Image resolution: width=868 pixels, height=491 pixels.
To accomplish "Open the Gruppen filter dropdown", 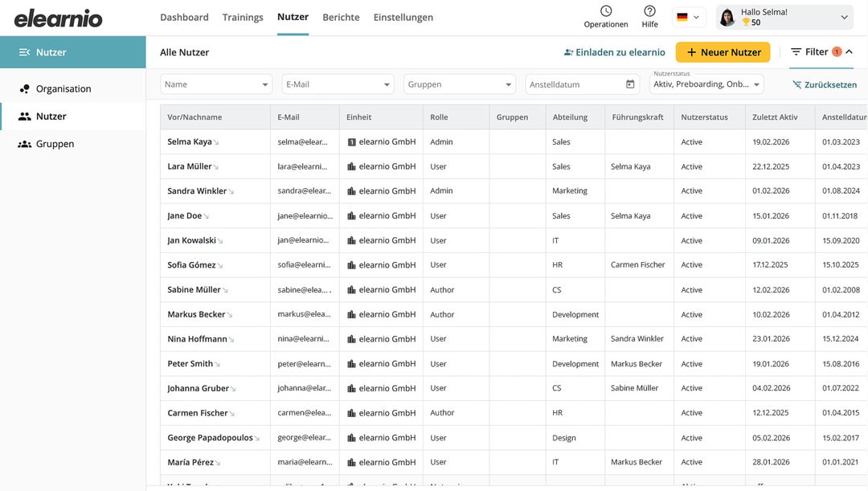I will [460, 84].
